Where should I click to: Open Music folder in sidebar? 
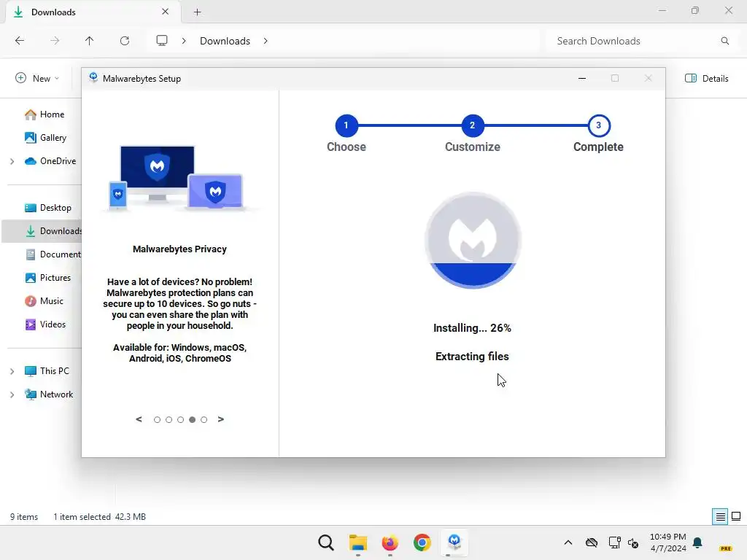[x=44, y=301]
